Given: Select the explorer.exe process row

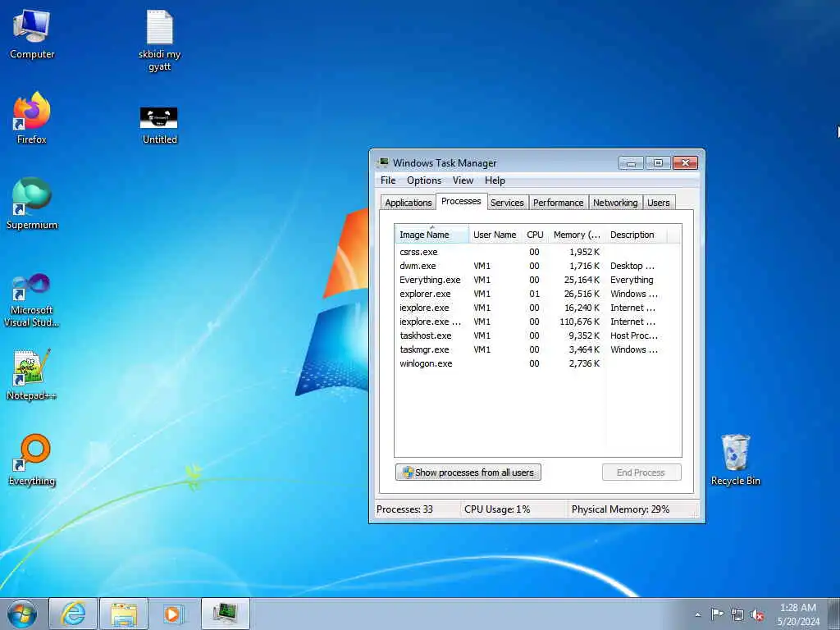Looking at the screenshot, I should 538,294.
